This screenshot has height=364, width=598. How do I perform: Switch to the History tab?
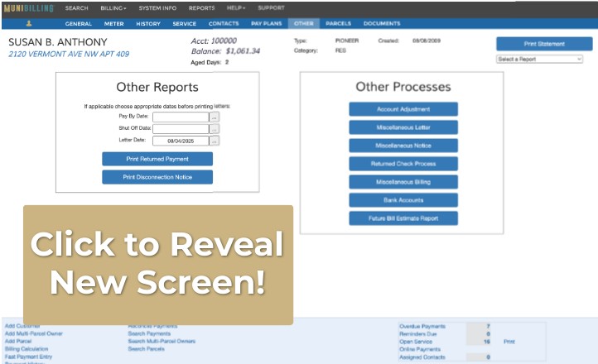(148, 24)
